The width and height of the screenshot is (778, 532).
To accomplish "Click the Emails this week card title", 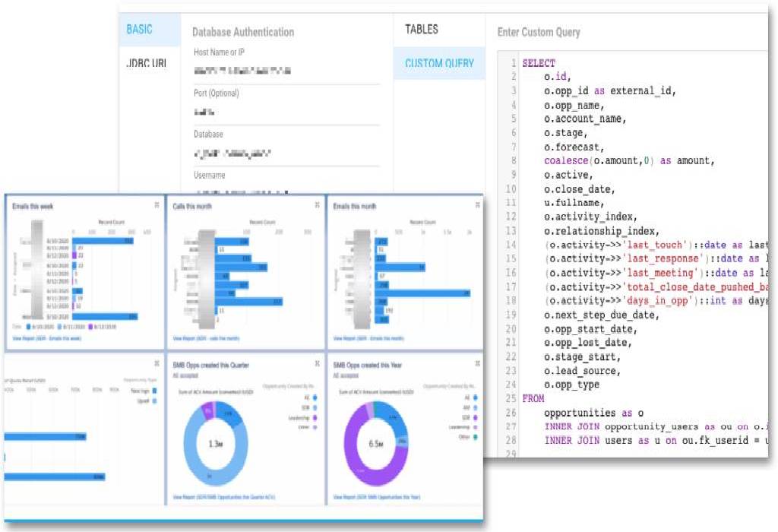I will [x=33, y=206].
